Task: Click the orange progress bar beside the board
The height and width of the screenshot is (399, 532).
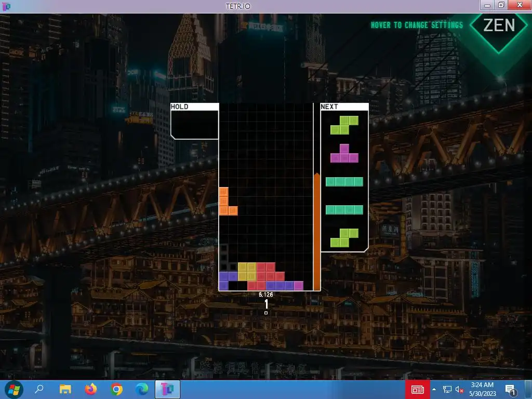Action: tap(316, 232)
